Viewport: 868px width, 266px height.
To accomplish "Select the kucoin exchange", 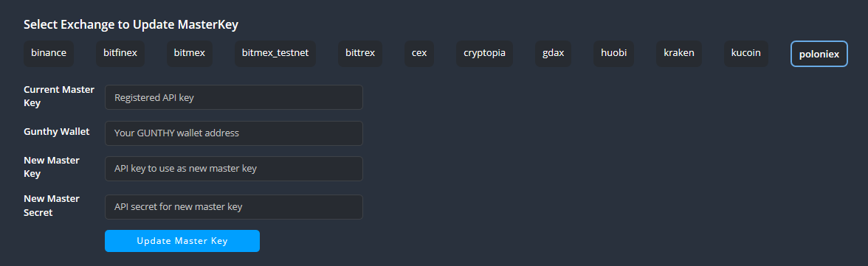I will [x=745, y=54].
